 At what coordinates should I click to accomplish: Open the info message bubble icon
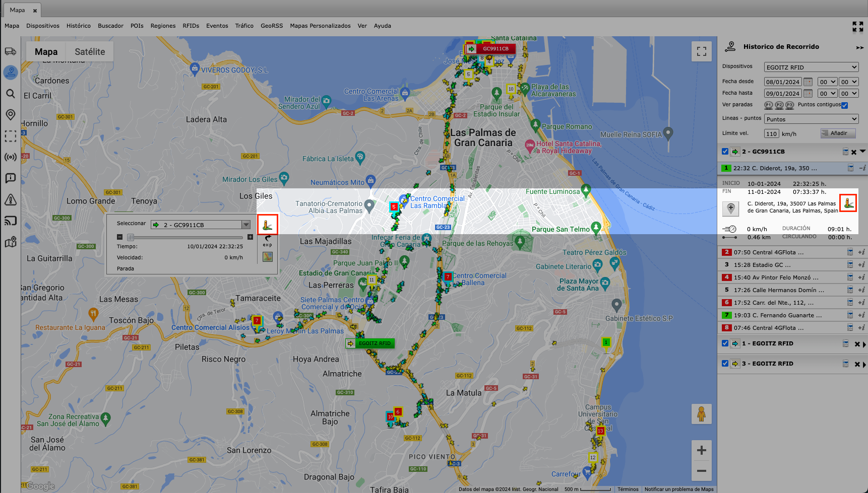tap(10, 178)
